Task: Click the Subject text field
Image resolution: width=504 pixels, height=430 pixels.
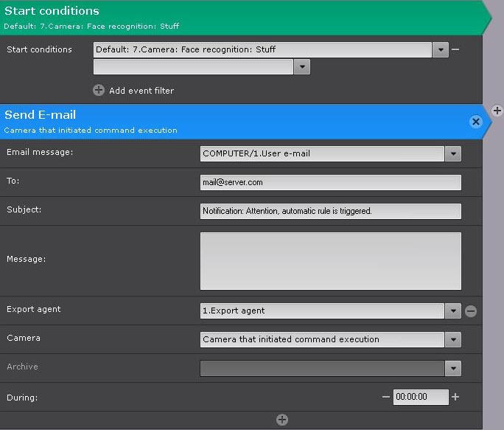Action: point(330,211)
